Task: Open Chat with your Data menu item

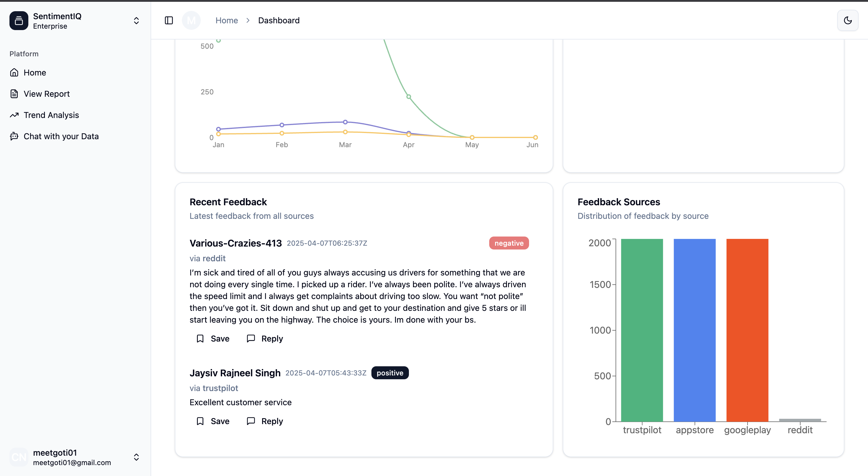Action: pyautogui.click(x=61, y=136)
